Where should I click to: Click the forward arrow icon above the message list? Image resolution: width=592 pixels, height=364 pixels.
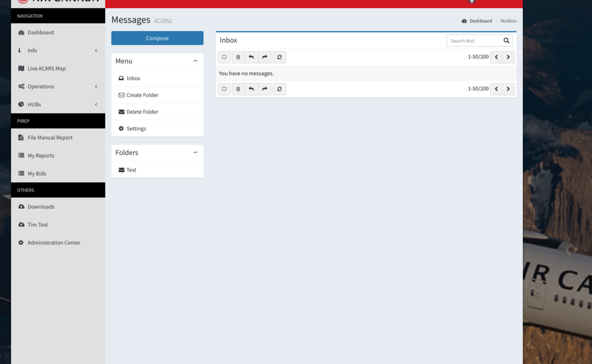tap(265, 57)
